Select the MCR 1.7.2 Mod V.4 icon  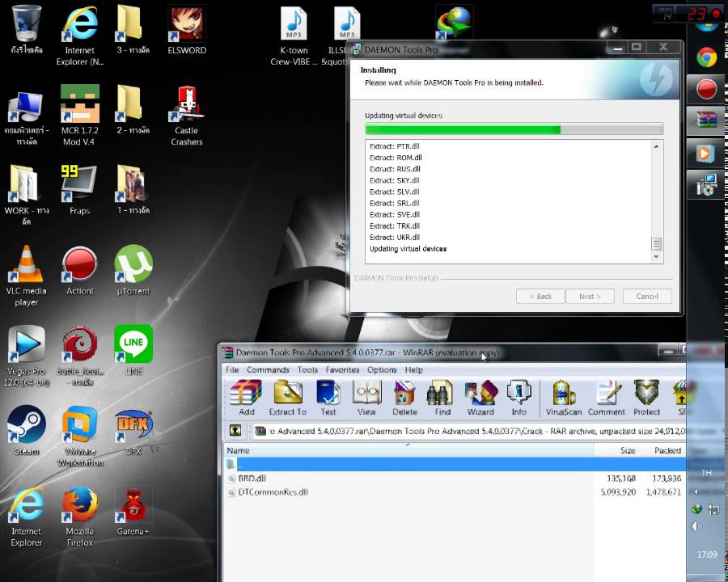pyautogui.click(x=79, y=116)
